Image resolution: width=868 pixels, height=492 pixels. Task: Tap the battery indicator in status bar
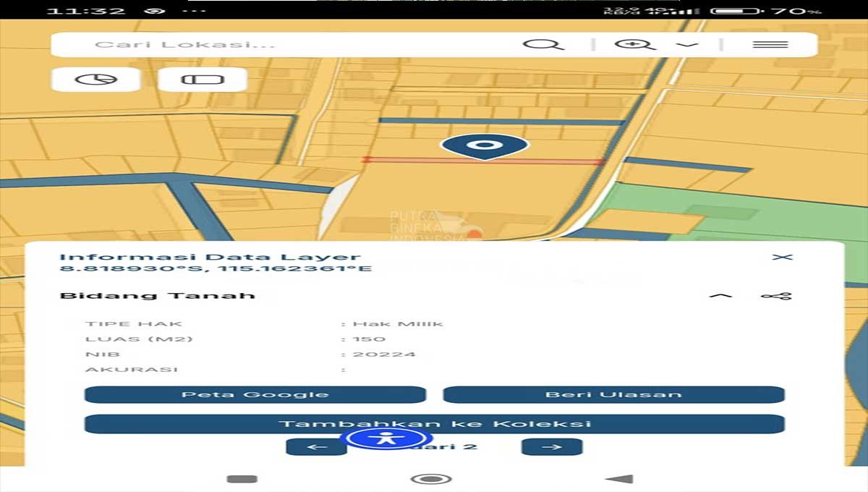pos(737,12)
